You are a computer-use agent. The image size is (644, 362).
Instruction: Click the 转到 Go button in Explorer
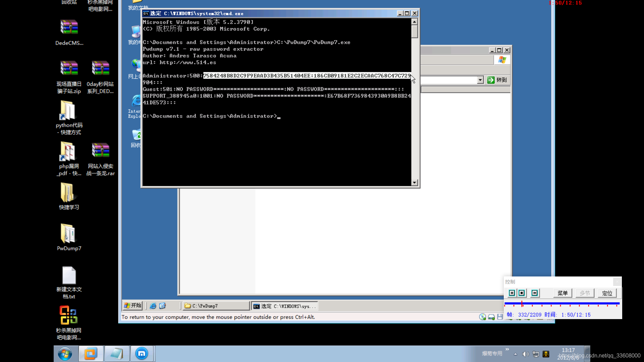[497, 80]
